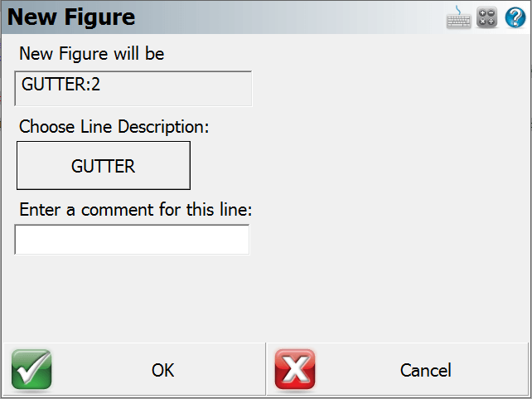The image size is (532, 399).
Task: Focus the empty comment input field
Action: (133, 240)
